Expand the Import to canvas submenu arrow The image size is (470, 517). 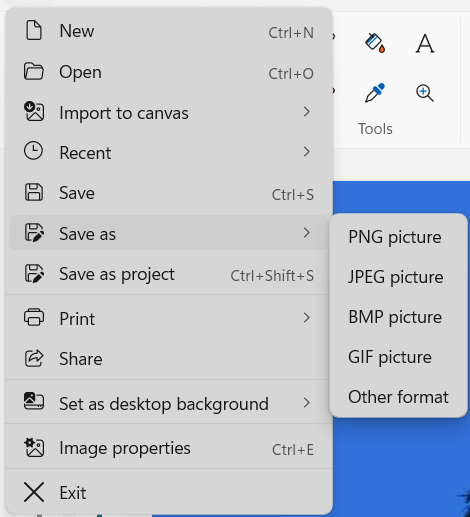click(x=307, y=112)
